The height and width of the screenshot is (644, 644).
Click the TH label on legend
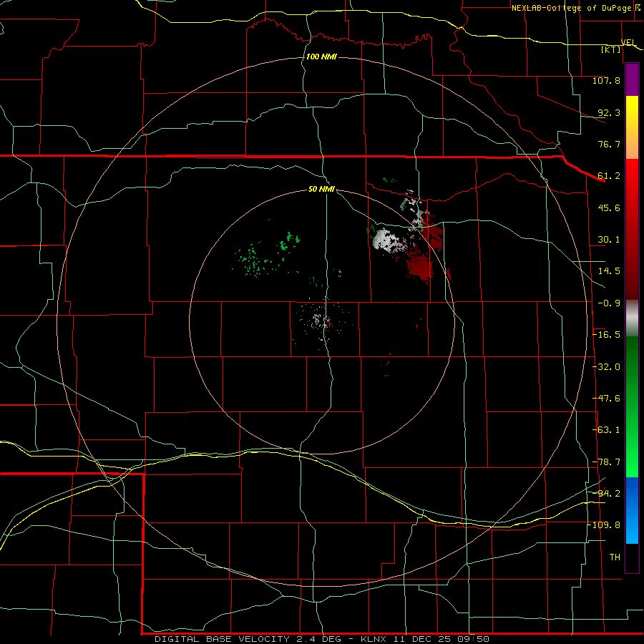click(615, 557)
